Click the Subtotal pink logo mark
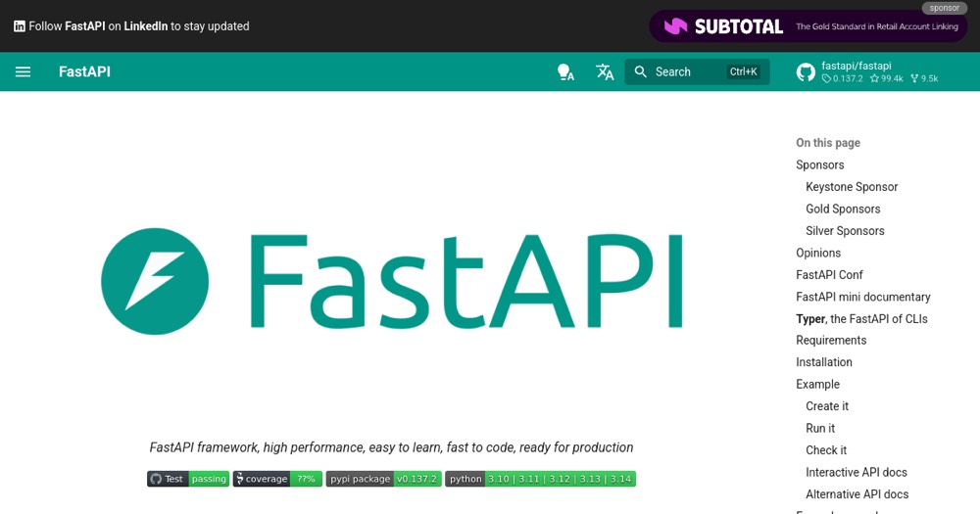This screenshot has height=514, width=980. 675,26
